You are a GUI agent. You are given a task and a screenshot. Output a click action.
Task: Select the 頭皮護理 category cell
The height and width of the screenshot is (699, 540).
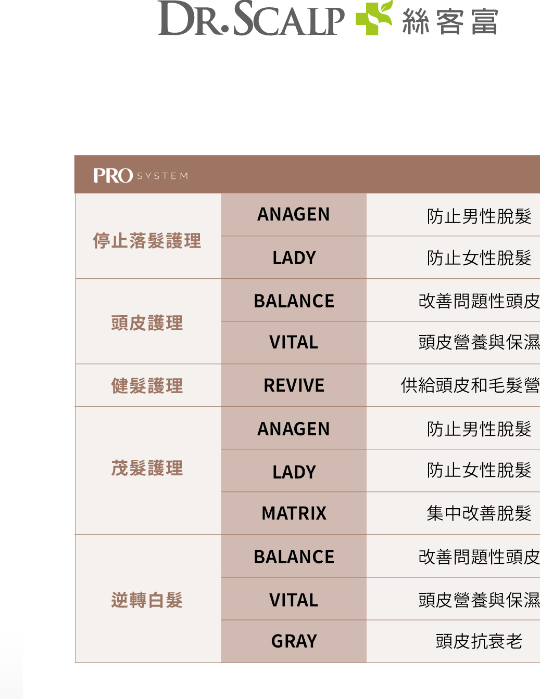(148, 322)
